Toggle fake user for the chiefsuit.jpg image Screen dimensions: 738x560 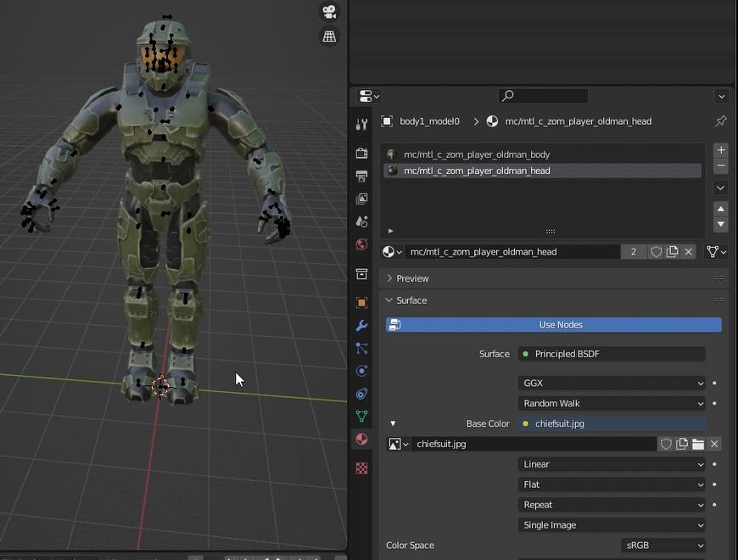[666, 444]
